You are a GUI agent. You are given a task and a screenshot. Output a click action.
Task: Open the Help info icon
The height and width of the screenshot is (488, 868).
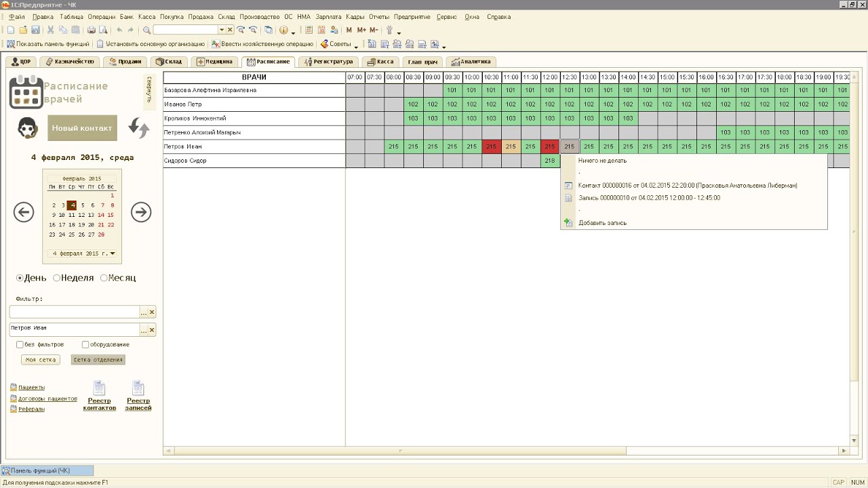[x=283, y=30]
